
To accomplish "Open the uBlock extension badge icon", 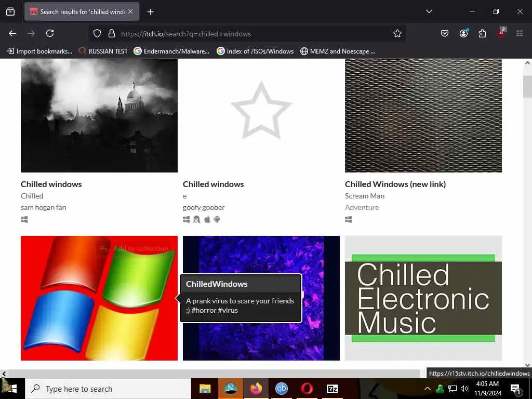I will (x=501, y=33).
